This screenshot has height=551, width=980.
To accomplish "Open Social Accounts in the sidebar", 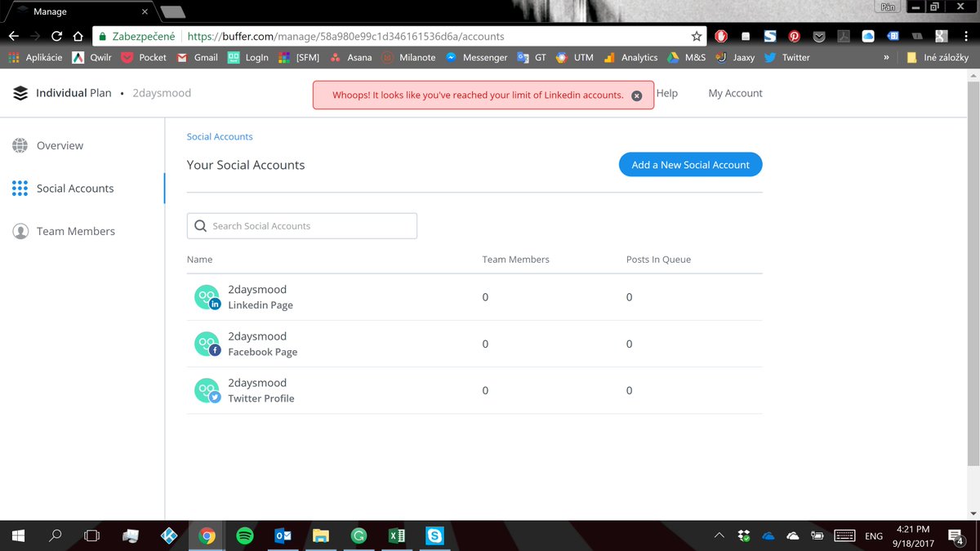I will pos(63,189).
